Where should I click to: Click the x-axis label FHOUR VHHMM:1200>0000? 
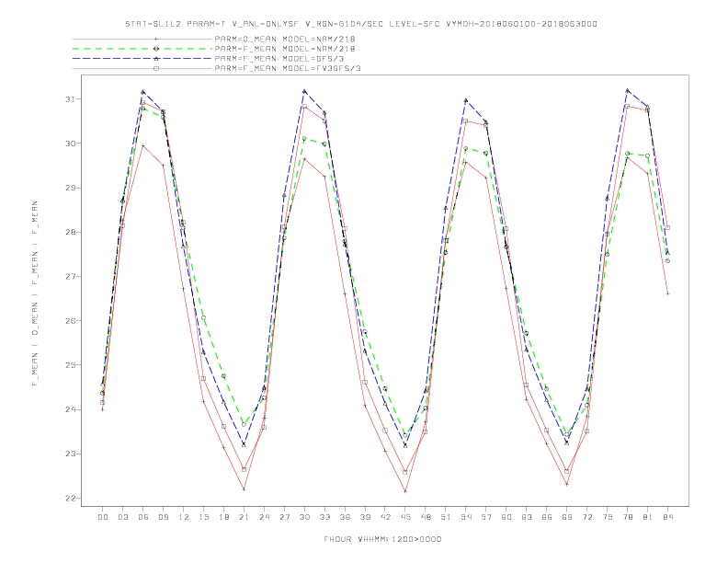click(382, 539)
